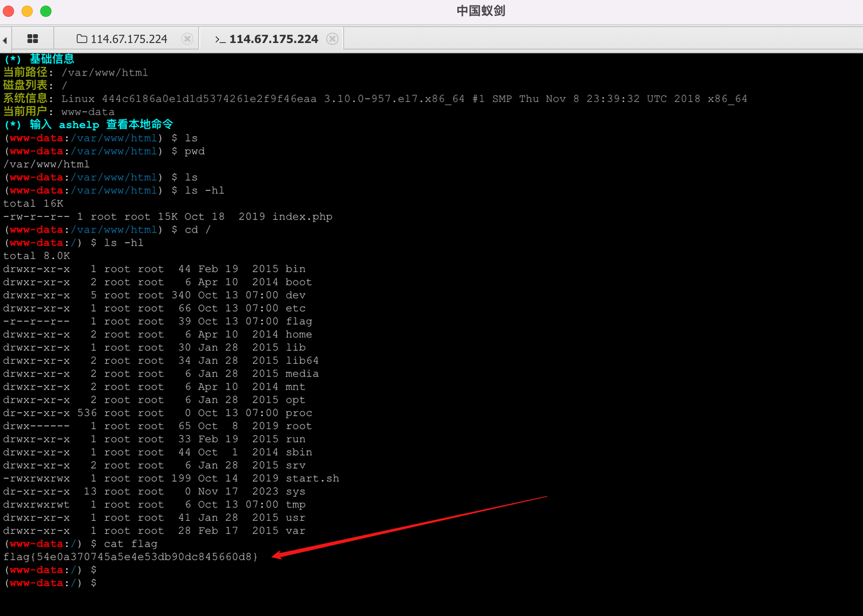Select the flag output text
863x616 pixels.
pos(131,557)
